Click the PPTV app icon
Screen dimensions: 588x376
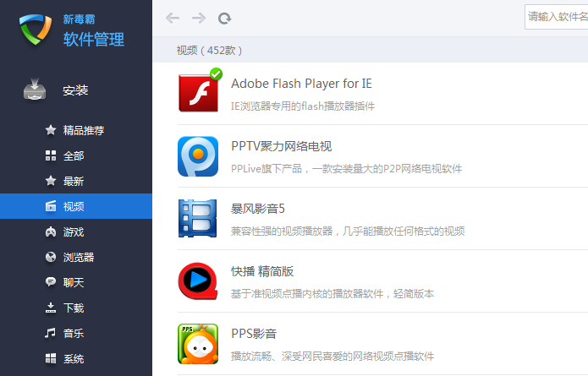tap(198, 156)
